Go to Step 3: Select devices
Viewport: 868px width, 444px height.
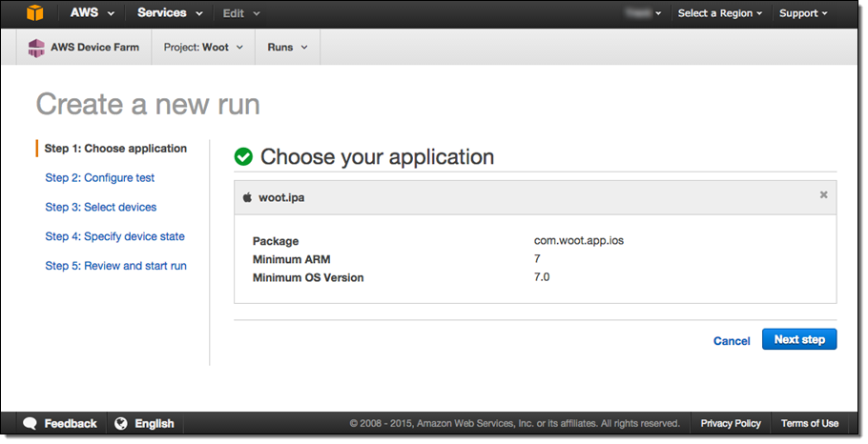tap(100, 208)
